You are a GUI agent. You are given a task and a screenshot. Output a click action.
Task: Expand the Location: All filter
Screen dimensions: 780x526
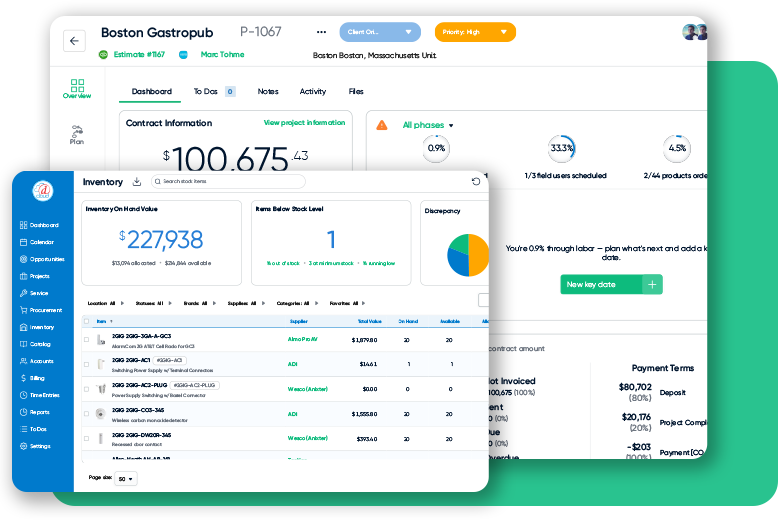tap(105, 303)
